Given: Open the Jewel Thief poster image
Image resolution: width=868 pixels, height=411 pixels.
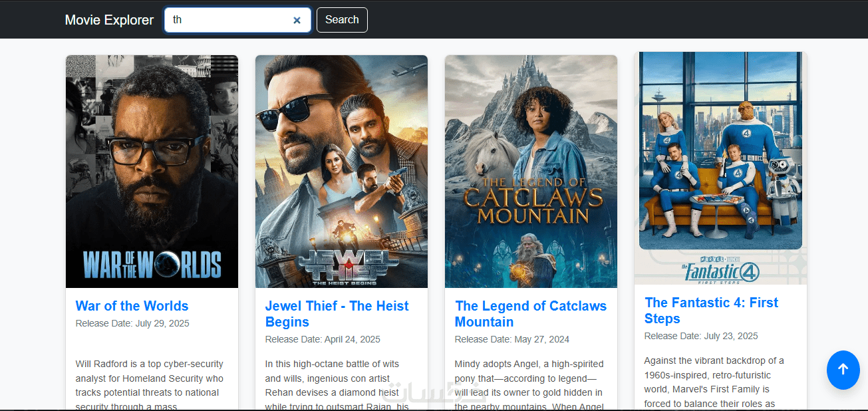Looking at the screenshot, I should 341,172.
